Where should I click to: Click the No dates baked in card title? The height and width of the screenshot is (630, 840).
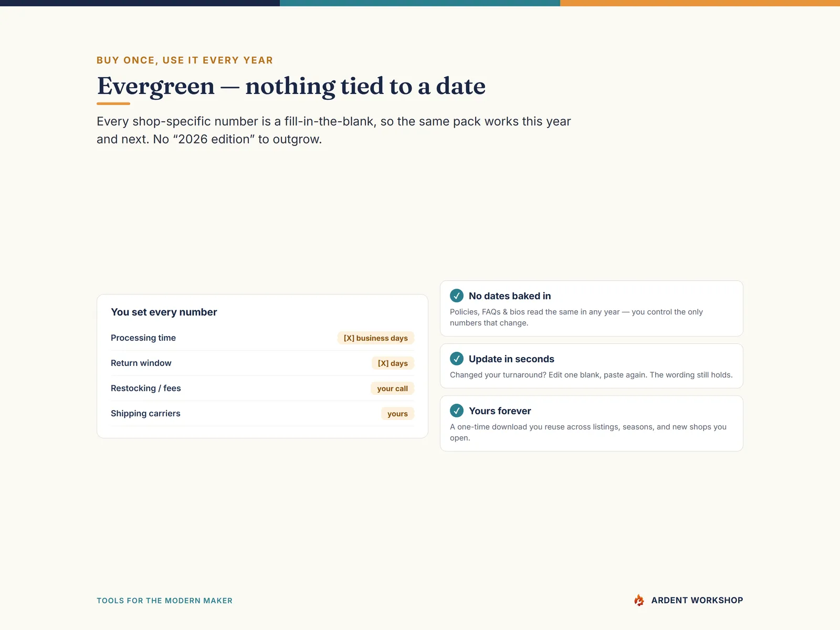[x=510, y=296]
